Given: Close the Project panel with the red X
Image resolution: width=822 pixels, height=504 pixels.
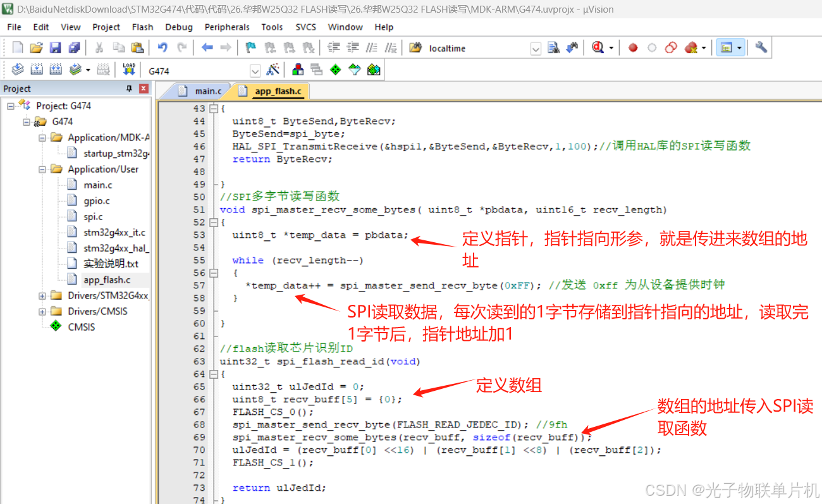Looking at the screenshot, I should pos(144,89).
